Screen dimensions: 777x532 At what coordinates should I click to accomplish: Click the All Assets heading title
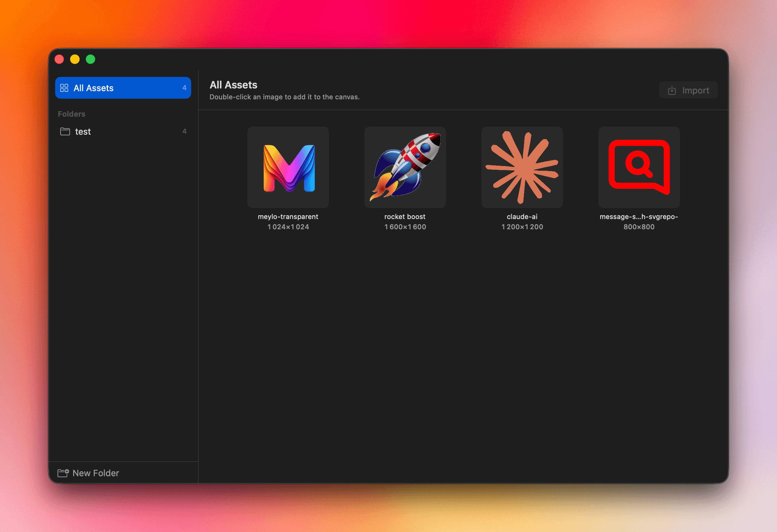pos(233,85)
